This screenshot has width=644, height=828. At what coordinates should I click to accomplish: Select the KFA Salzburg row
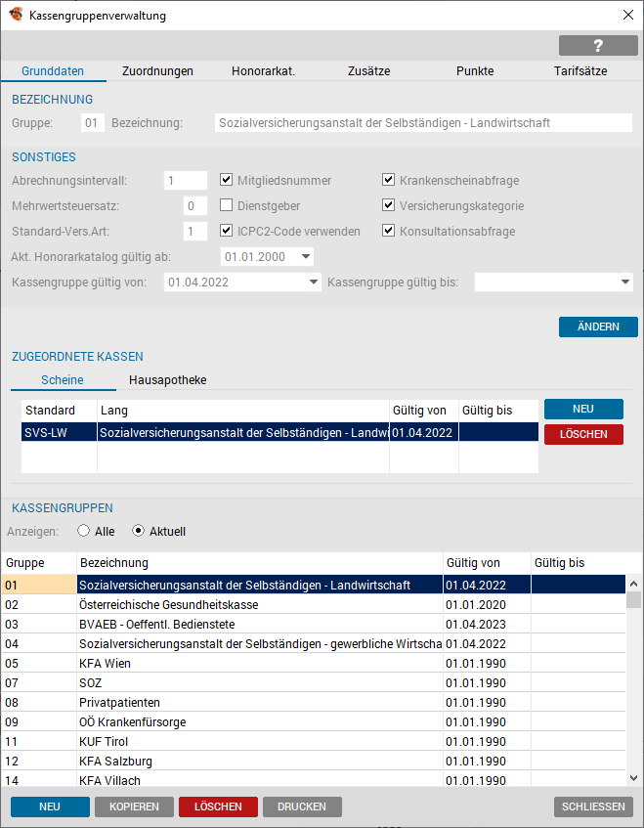pos(314,761)
